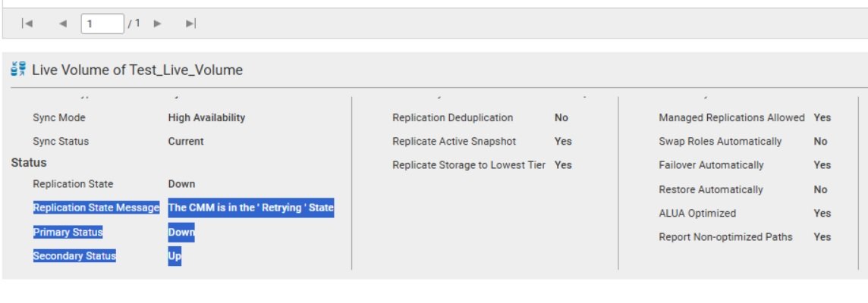Image resolution: width=868 pixels, height=303 pixels.
Task: Select the Replication State Message label
Action: click(x=96, y=208)
